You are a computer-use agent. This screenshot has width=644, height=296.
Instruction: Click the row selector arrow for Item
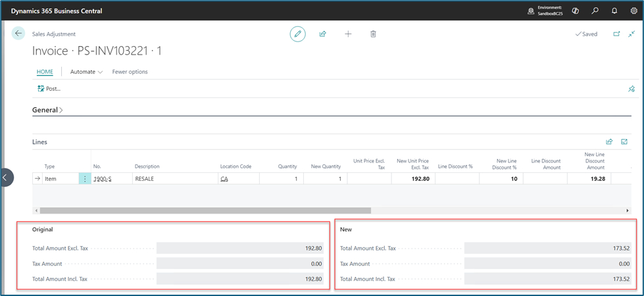tap(37, 179)
